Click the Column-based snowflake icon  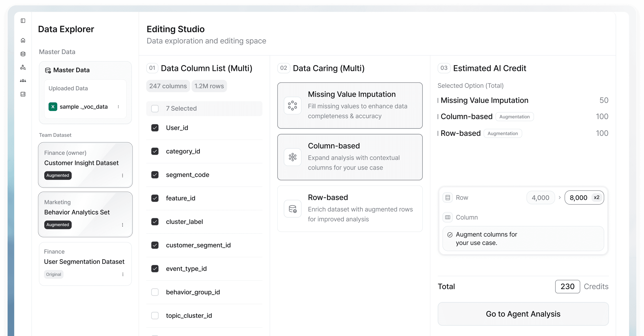292,157
